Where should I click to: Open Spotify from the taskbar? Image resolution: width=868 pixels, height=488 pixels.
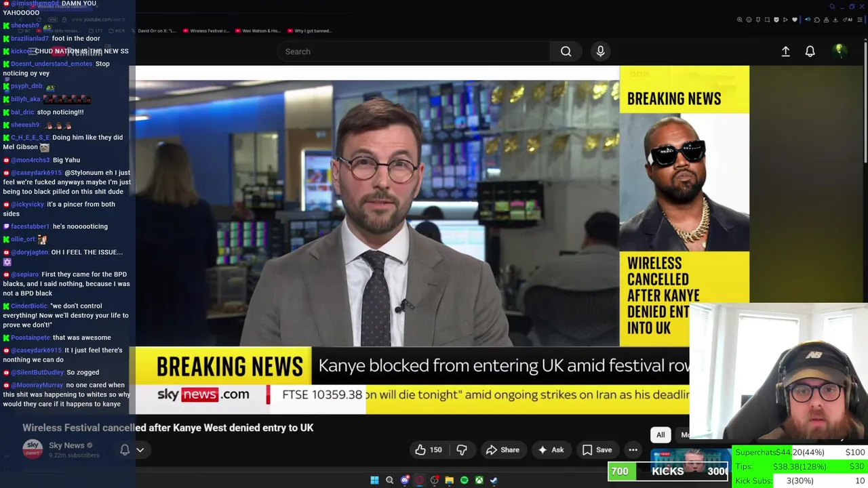click(x=464, y=480)
